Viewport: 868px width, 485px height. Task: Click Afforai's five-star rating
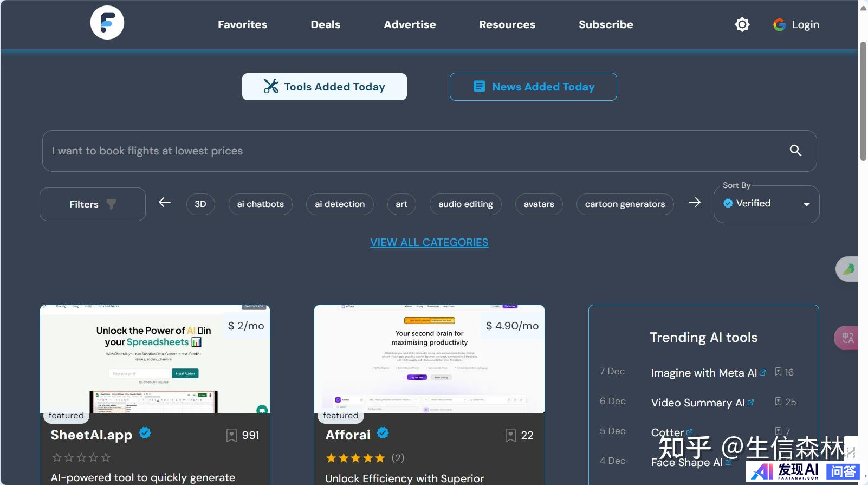pos(355,458)
